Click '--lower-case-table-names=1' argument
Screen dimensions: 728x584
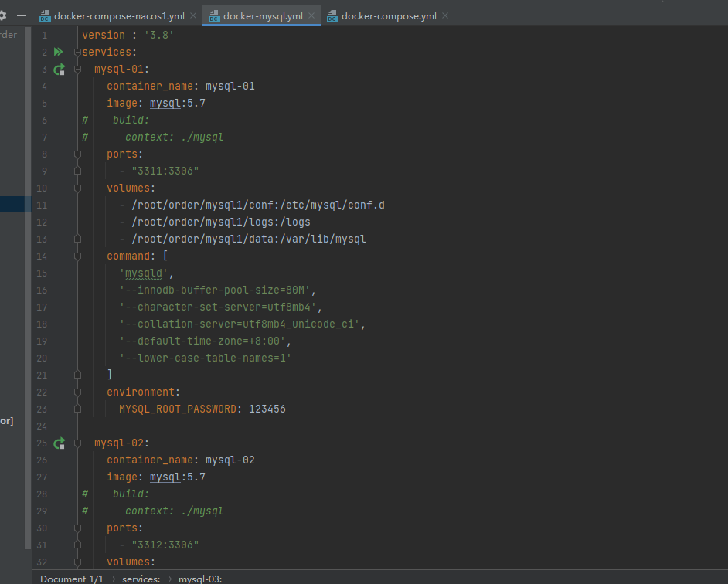click(206, 358)
